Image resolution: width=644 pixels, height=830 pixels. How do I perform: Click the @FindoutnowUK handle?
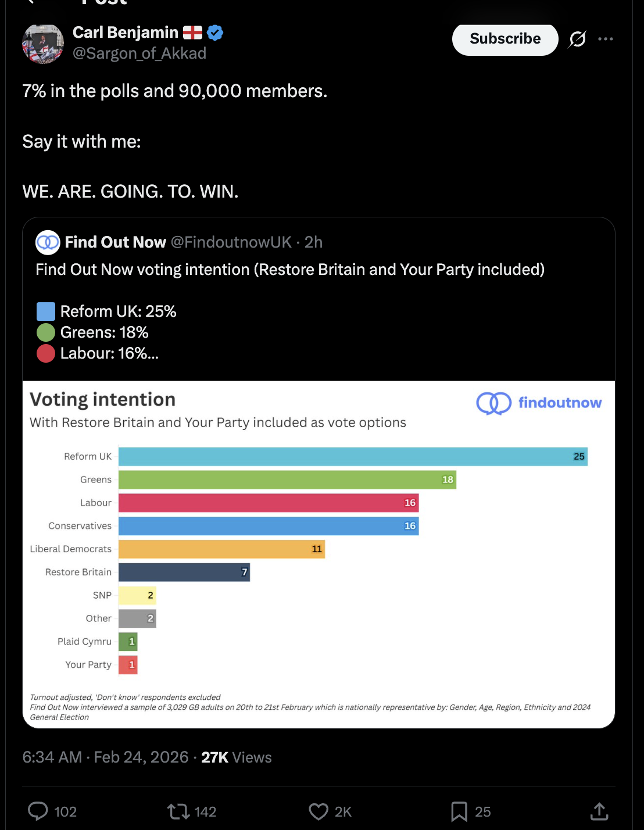(231, 242)
